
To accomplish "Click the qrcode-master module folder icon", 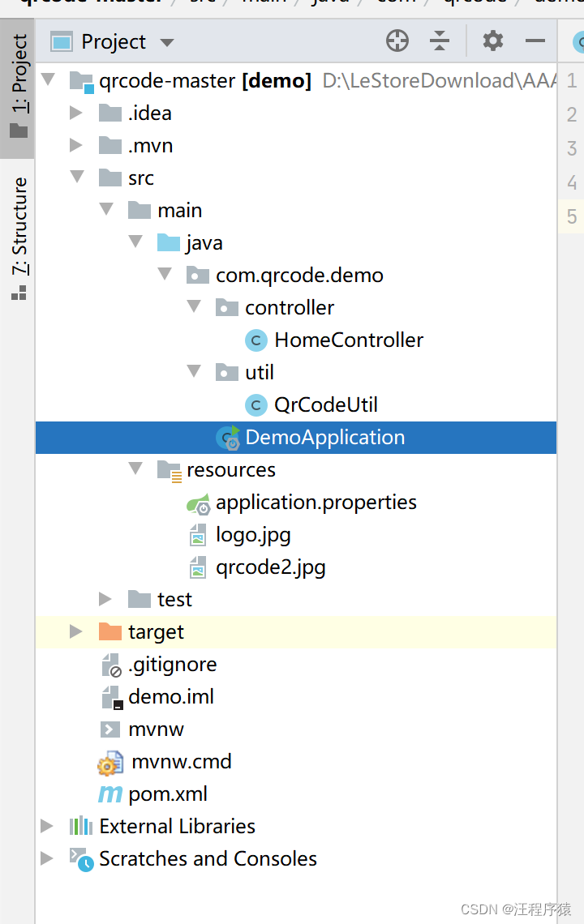I will 81,81.
